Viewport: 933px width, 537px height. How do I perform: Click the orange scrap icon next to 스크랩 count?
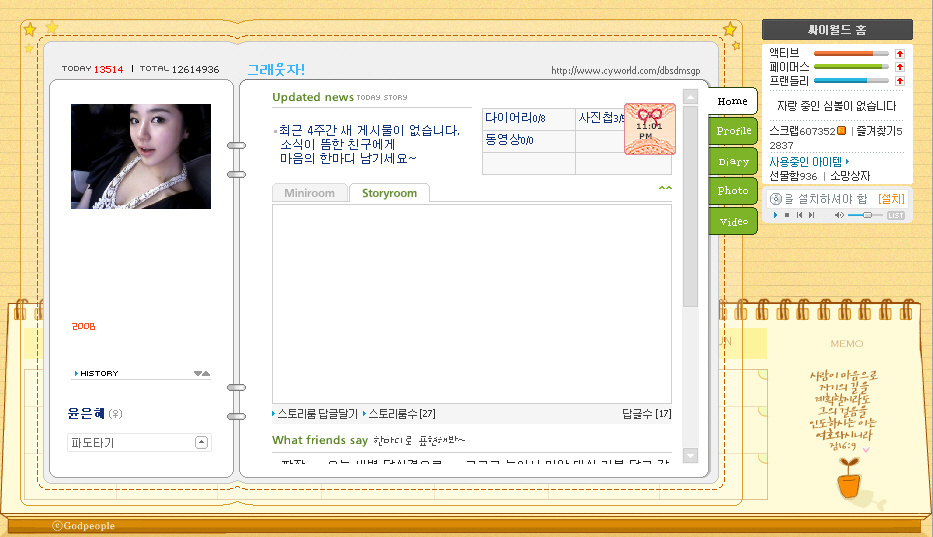tap(842, 131)
